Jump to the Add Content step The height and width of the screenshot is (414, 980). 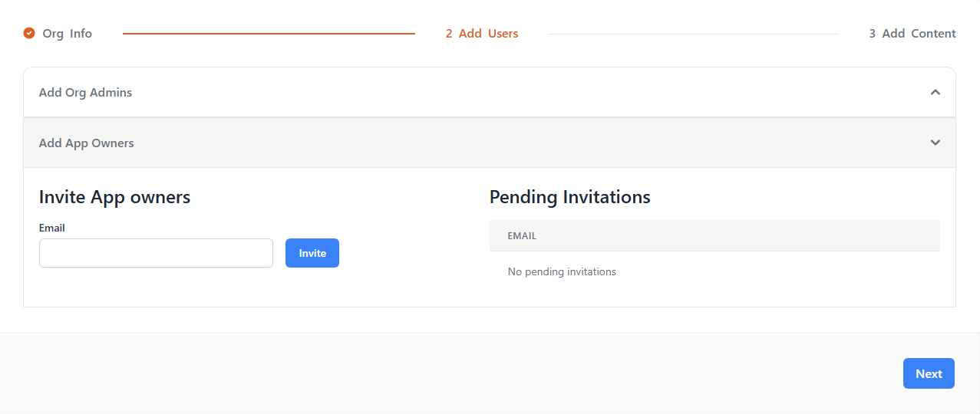click(x=919, y=34)
